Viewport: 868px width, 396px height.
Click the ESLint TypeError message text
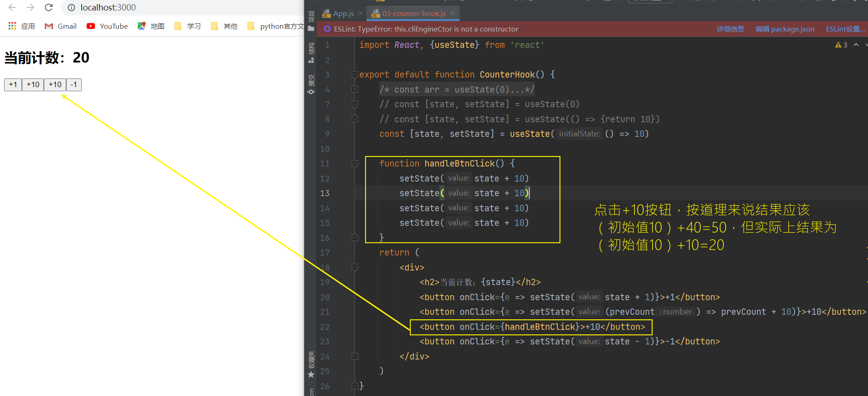pyautogui.click(x=426, y=29)
